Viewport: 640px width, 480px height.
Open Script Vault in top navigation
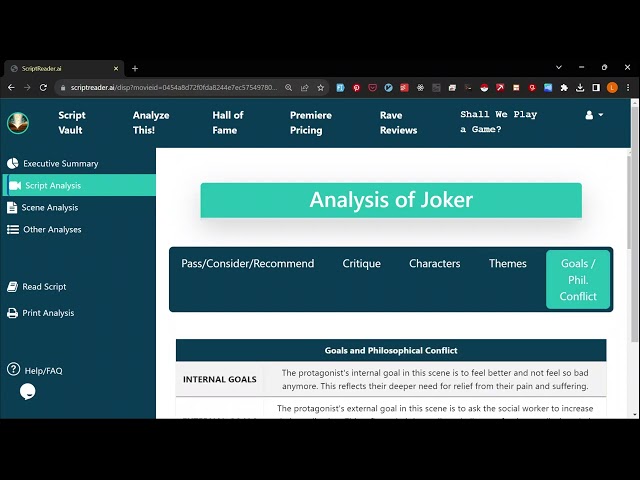[x=71, y=122]
